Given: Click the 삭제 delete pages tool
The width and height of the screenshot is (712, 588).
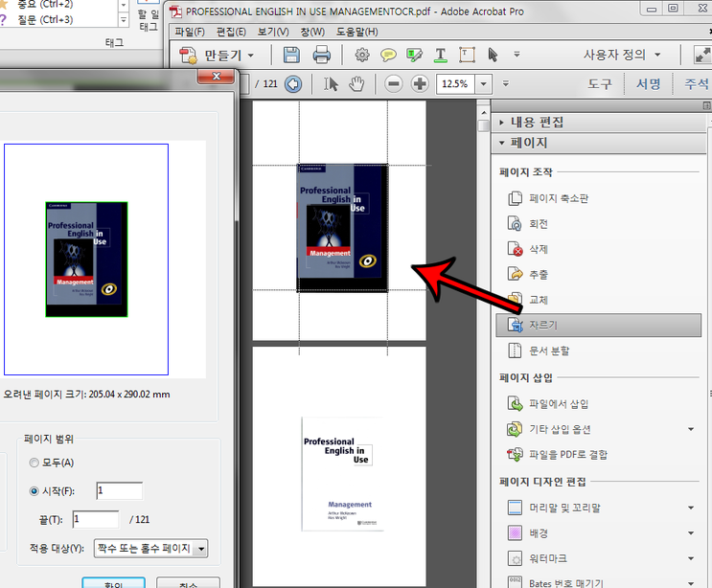Looking at the screenshot, I should [x=528, y=249].
